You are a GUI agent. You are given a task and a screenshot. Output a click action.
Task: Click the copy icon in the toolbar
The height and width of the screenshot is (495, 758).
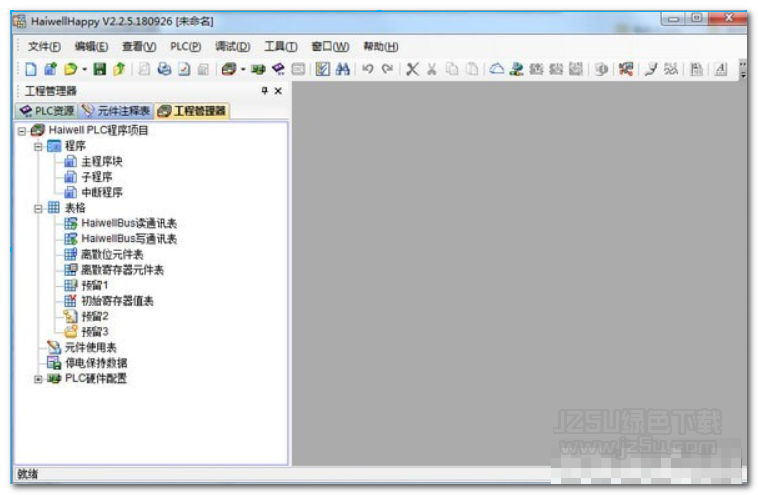tap(452, 69)
